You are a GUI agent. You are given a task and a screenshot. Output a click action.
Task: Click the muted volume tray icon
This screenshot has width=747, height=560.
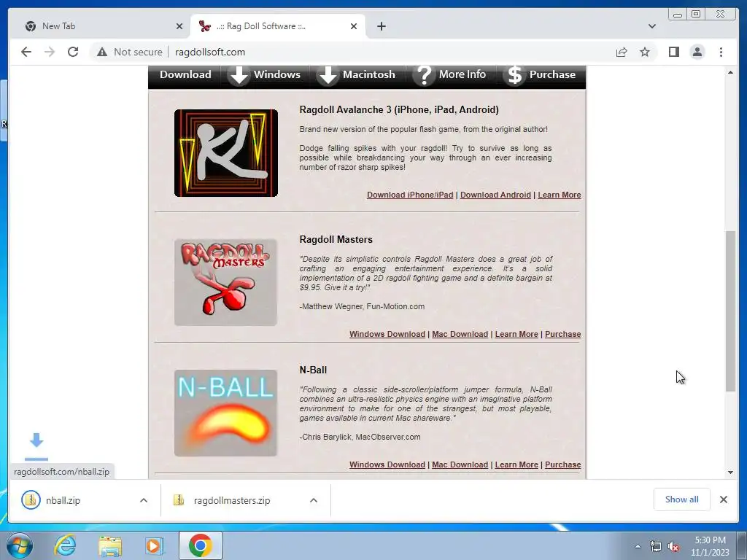coord(673,547)
